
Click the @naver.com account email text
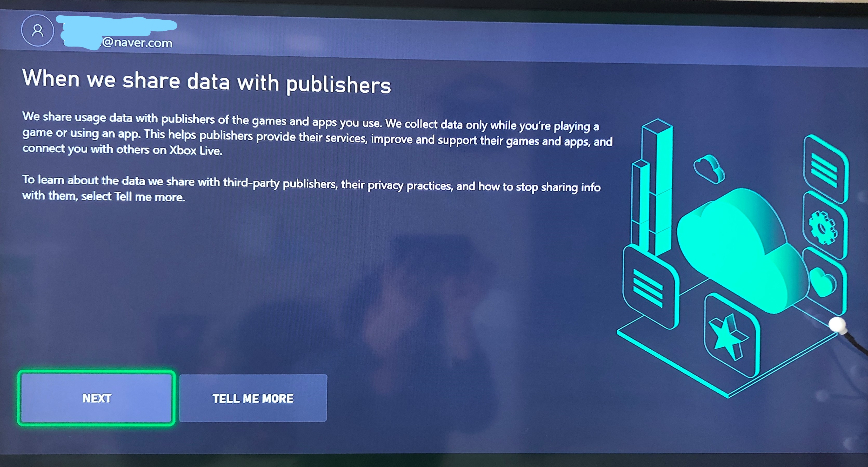(x=136, y=43)
